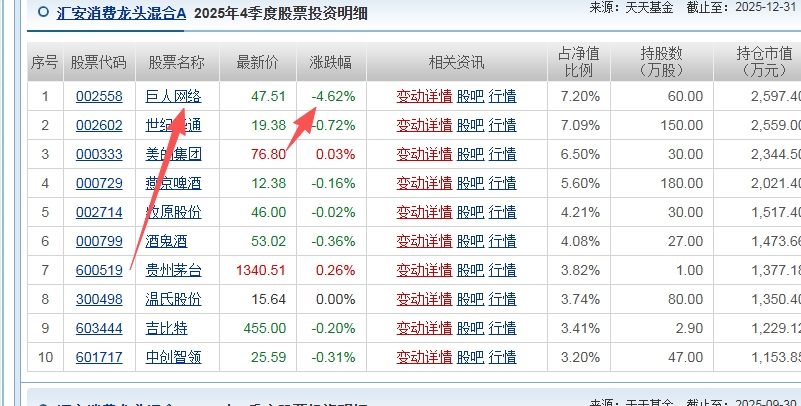Open 股吧 for 巨人网络 row

[470, 96]
